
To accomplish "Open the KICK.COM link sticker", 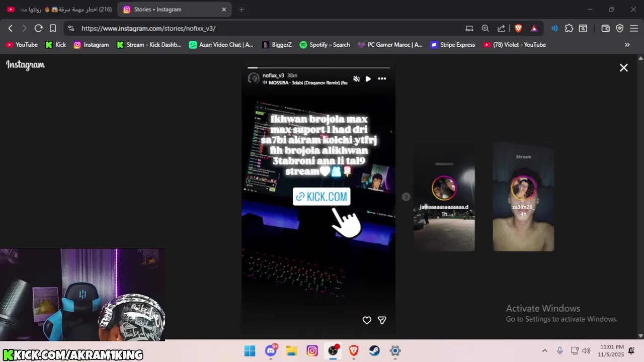I will coord(321,197).
